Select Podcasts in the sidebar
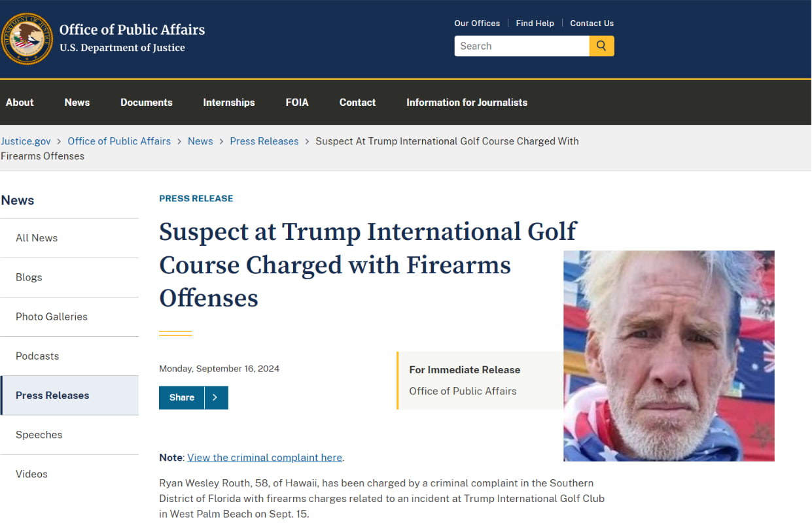 tap(37, 356)
